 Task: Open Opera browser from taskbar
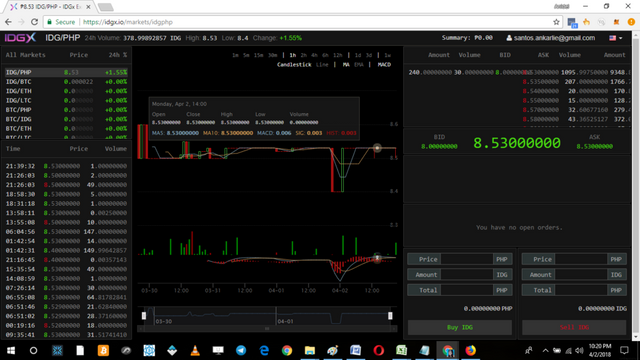pos(378,351)
